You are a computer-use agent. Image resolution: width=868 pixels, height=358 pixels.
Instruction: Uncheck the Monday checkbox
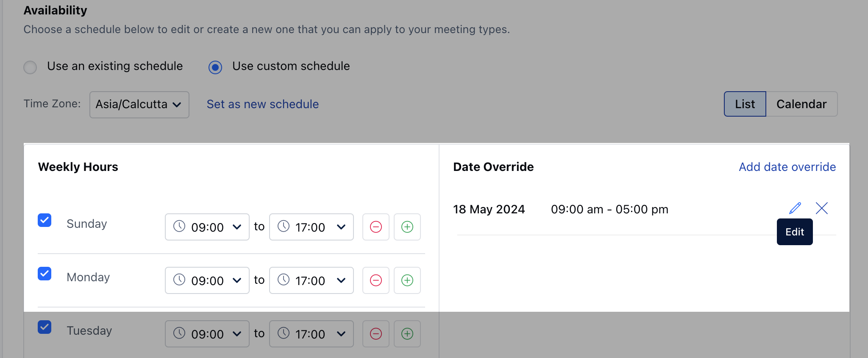[x=45, y=274]
